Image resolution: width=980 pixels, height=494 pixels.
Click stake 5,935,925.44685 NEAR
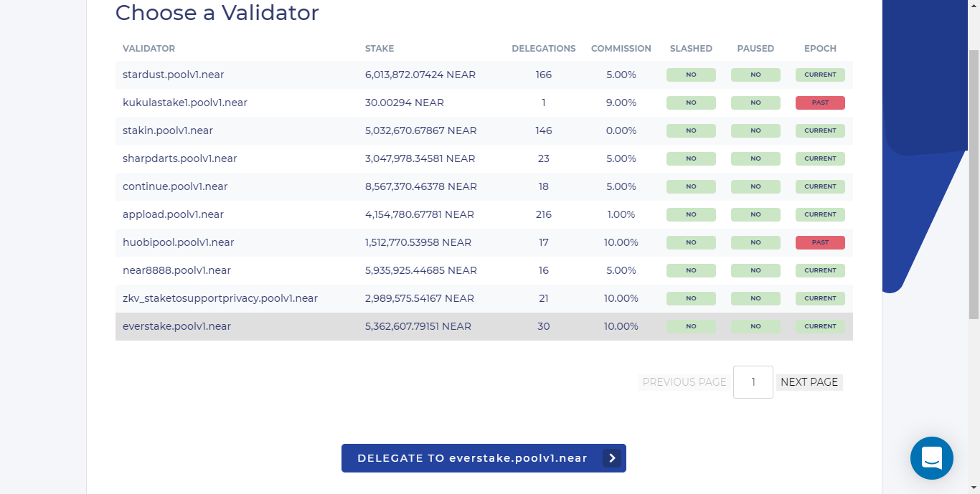pos(420,270)
